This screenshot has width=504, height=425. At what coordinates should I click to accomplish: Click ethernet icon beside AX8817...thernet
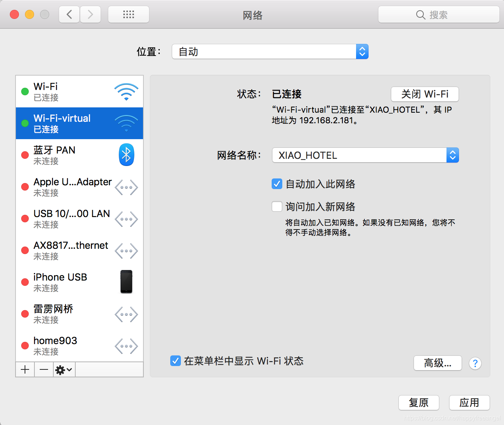pyautogui.click(x=126, y=251)
